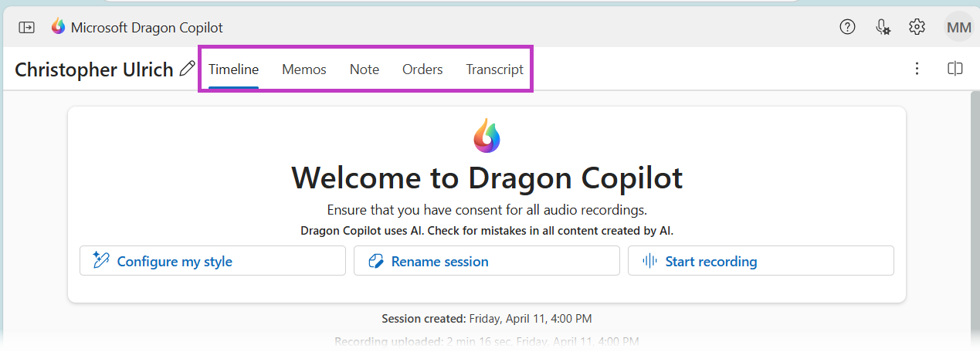Open microphone settings icon
The image size is (980, 352).
[x=883, y=27]
